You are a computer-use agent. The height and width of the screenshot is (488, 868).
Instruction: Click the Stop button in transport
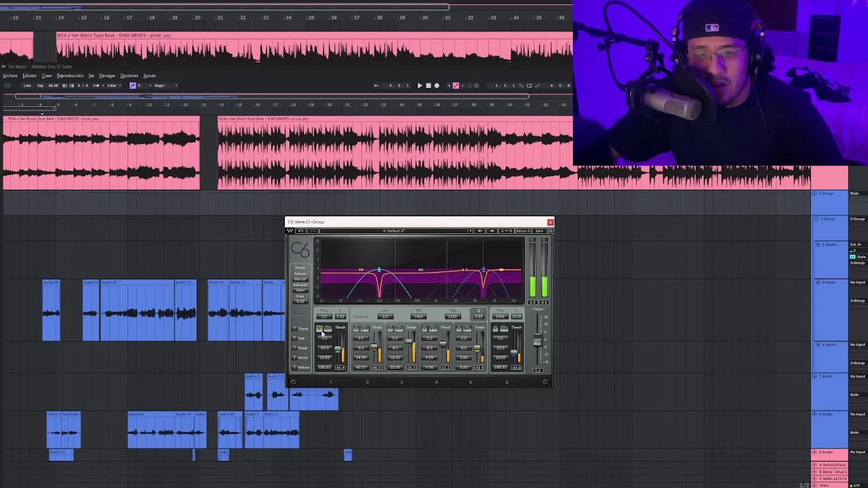(428, 85)
